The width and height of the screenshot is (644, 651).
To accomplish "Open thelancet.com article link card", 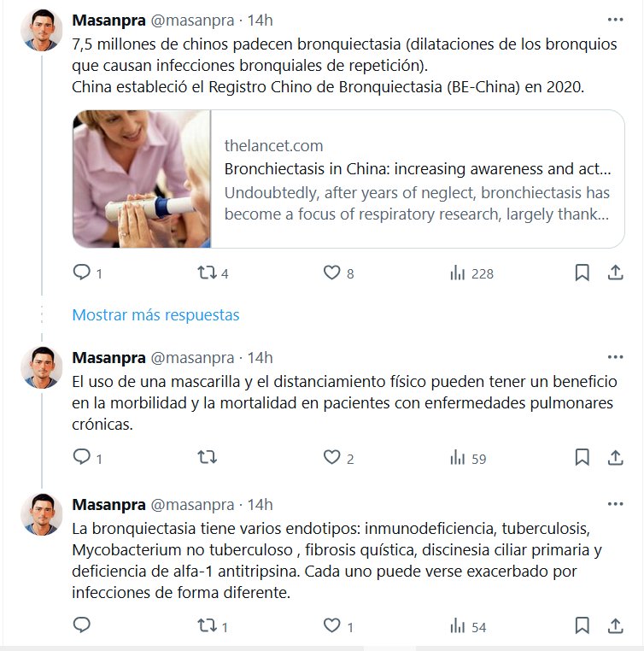I will (x=348, y=179).
